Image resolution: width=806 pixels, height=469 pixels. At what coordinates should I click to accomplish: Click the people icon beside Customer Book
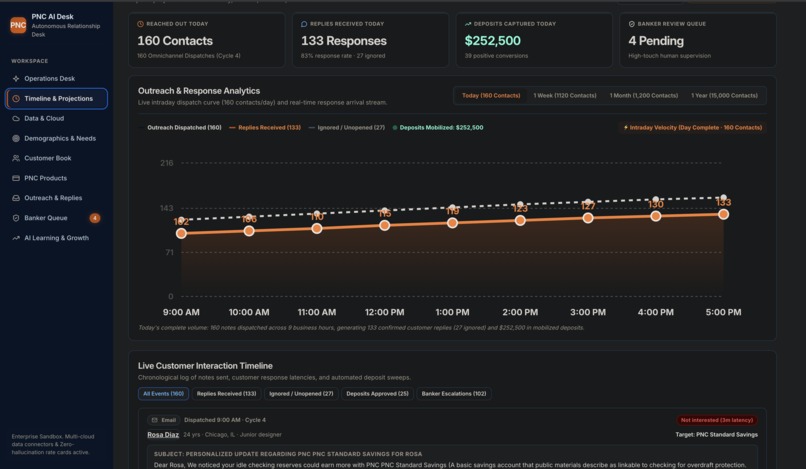point(16,158)
